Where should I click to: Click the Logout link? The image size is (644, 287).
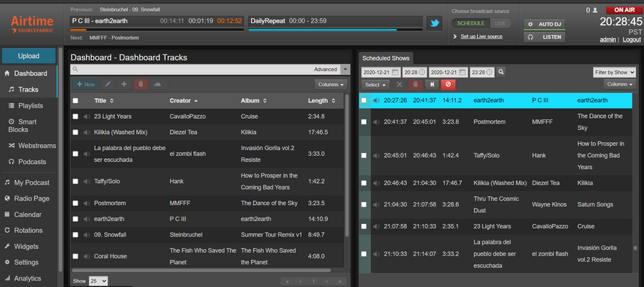click(x=632, y=40)
